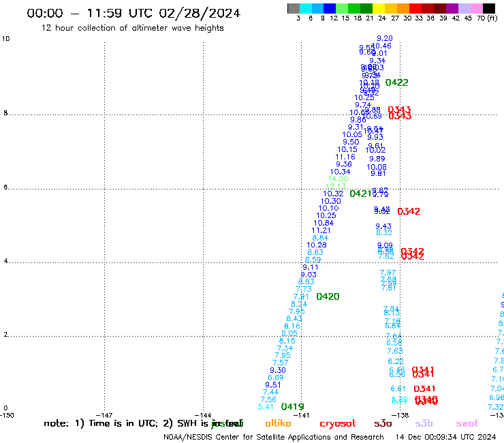Image resolution: width=504 pixels, height=443 pixels.
Task: Select the 7.73 wave height reading
Action: [304, 289]
